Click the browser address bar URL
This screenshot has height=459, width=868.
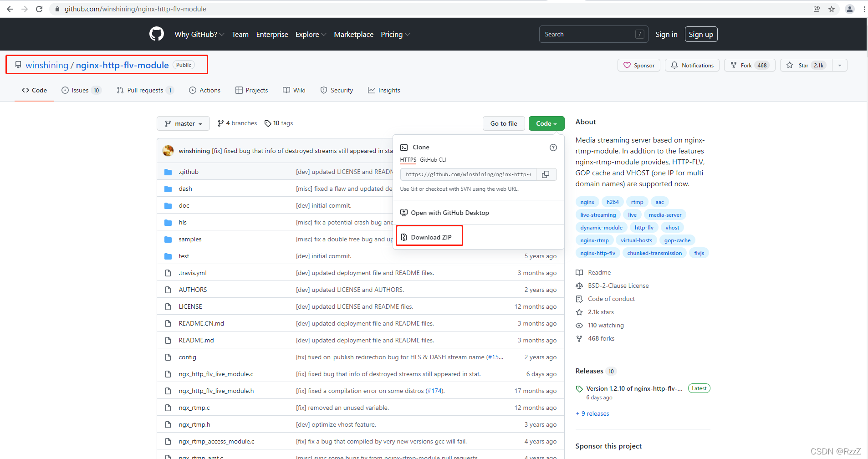click(x=135, y=9)
